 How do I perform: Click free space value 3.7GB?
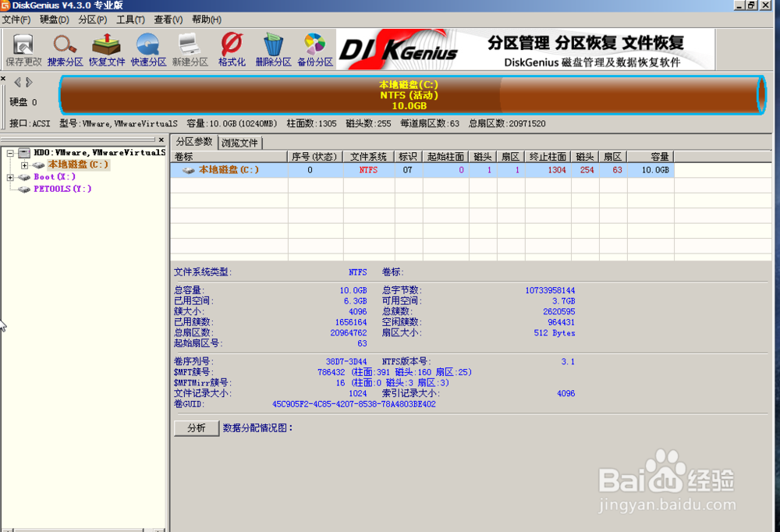[564, 301]
